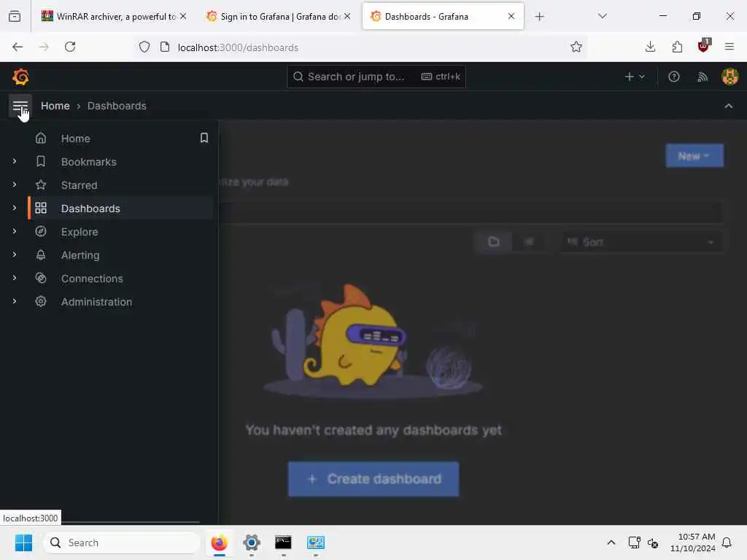
Task: Dock the menu using bookmark icon
Action: point(204,138)
